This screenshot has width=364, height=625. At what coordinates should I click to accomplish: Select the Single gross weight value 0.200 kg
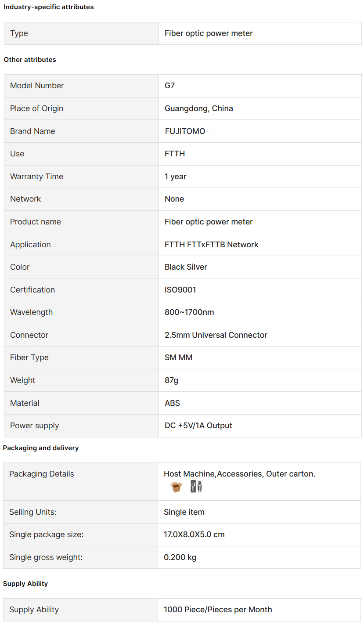pos(180,557)
